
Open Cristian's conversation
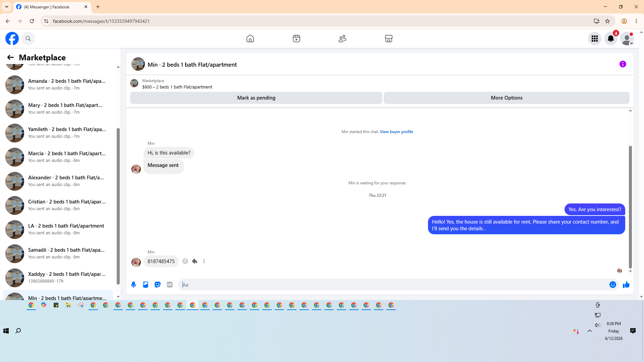tap(58, 205)
